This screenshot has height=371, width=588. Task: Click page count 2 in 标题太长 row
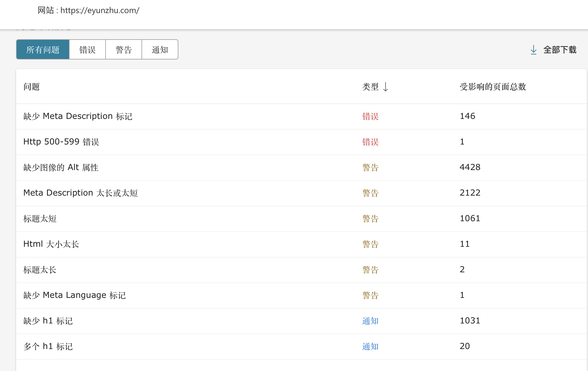point(462,269)
